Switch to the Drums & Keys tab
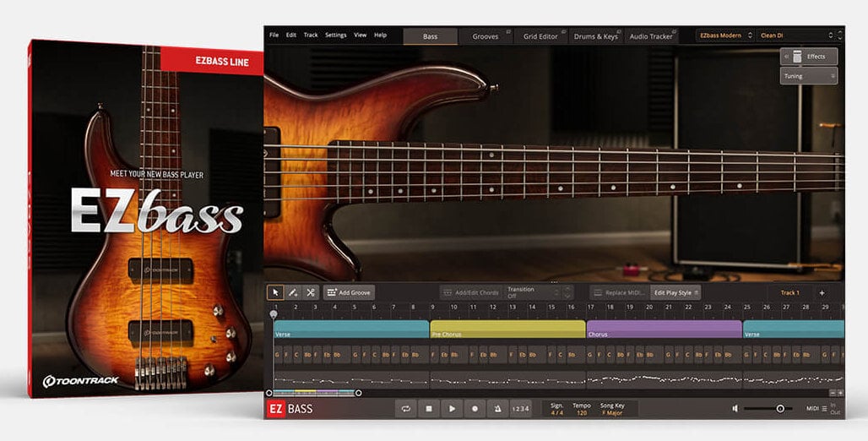This screenshot has height=441, width=868. pos(595,36)
